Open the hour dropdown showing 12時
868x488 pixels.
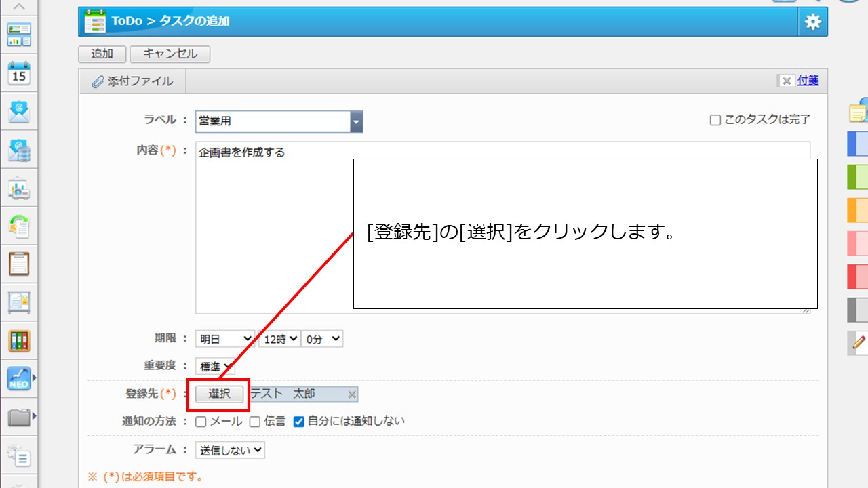pos(279,339)
